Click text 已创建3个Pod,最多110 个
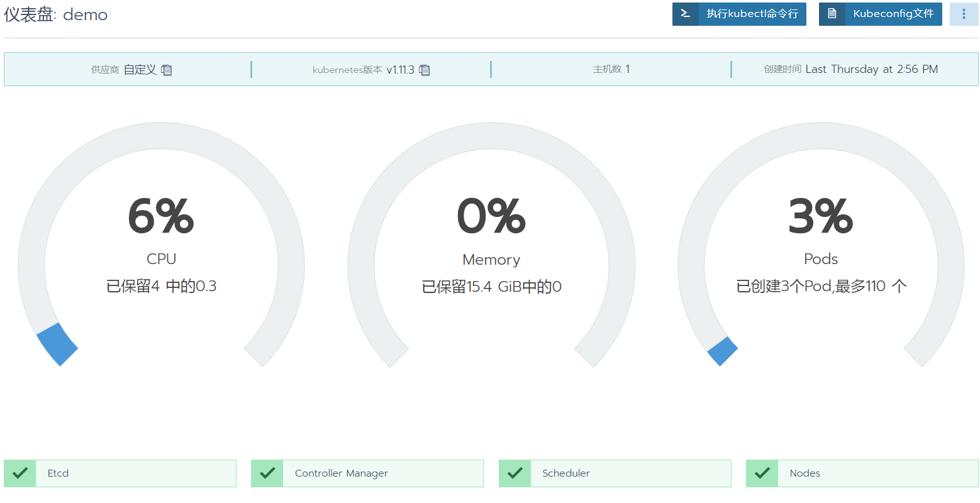Screen dimensions: 980x503 coord(821,287)
